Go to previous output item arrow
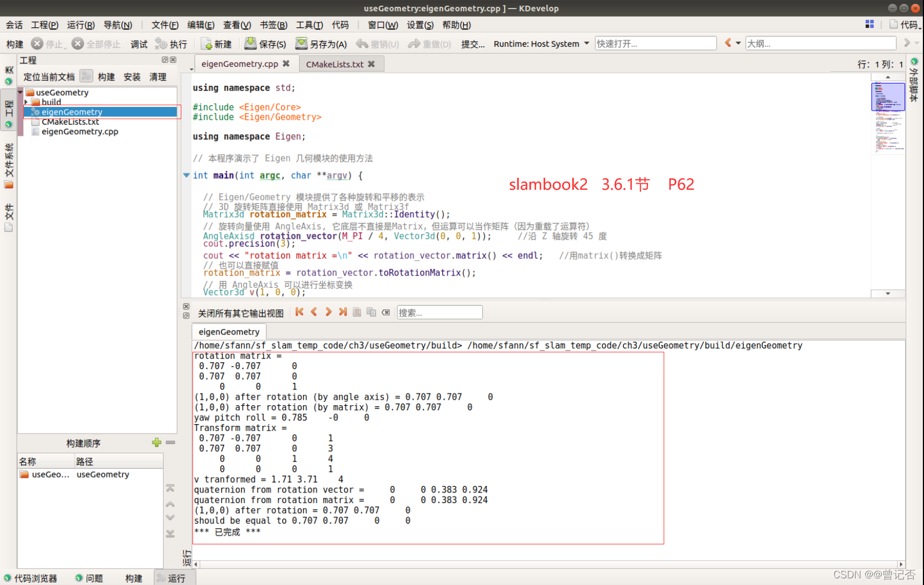The height and width of the screenshot is (585, 924). (314, 312)
